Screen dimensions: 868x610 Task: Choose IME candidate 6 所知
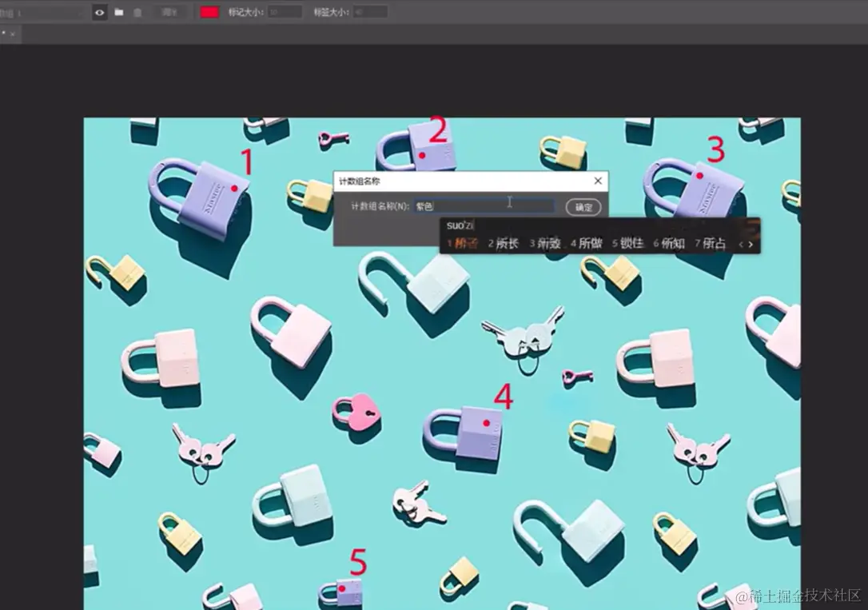pos(669,243)
